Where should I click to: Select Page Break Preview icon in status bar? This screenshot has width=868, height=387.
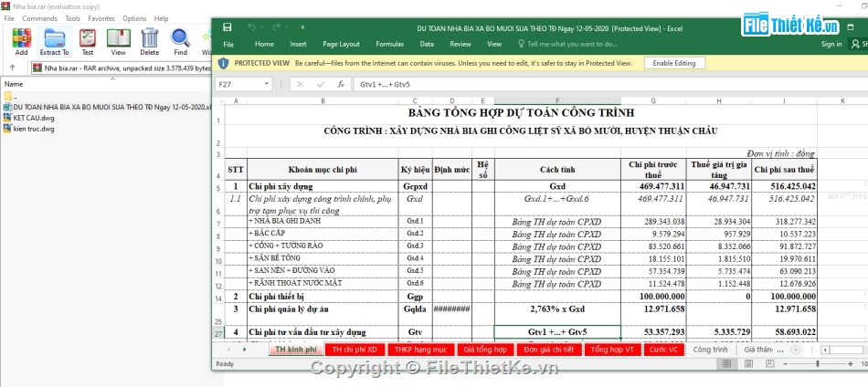click(769, 363)
